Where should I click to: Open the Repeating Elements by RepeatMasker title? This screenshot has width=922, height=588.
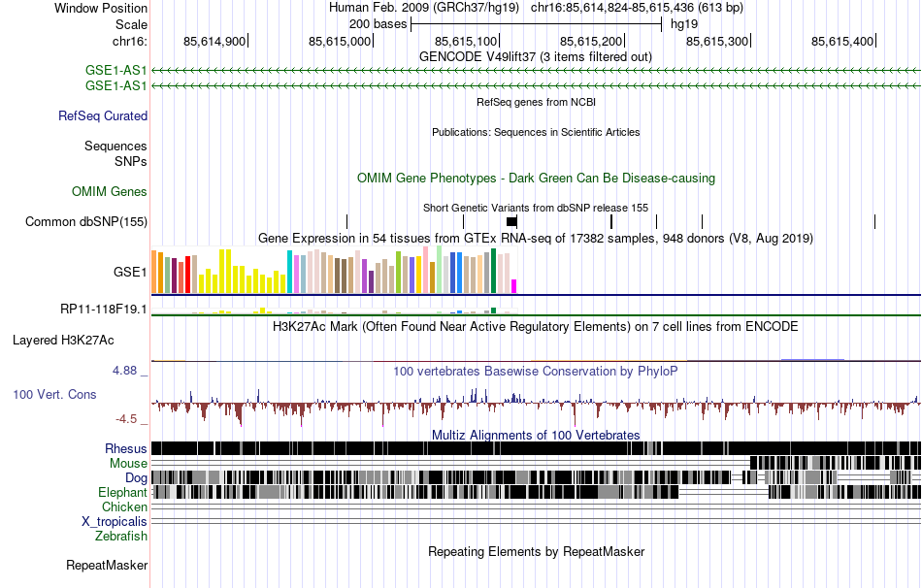coord(537,551)
